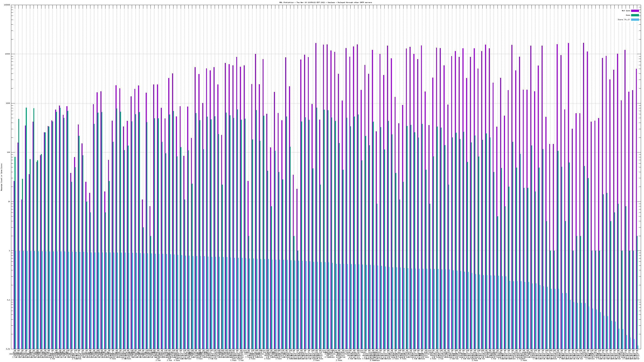Click the 0.1 y-axis tick label
This screenshot has width=644, height=362.
click(x=8, y=300)
